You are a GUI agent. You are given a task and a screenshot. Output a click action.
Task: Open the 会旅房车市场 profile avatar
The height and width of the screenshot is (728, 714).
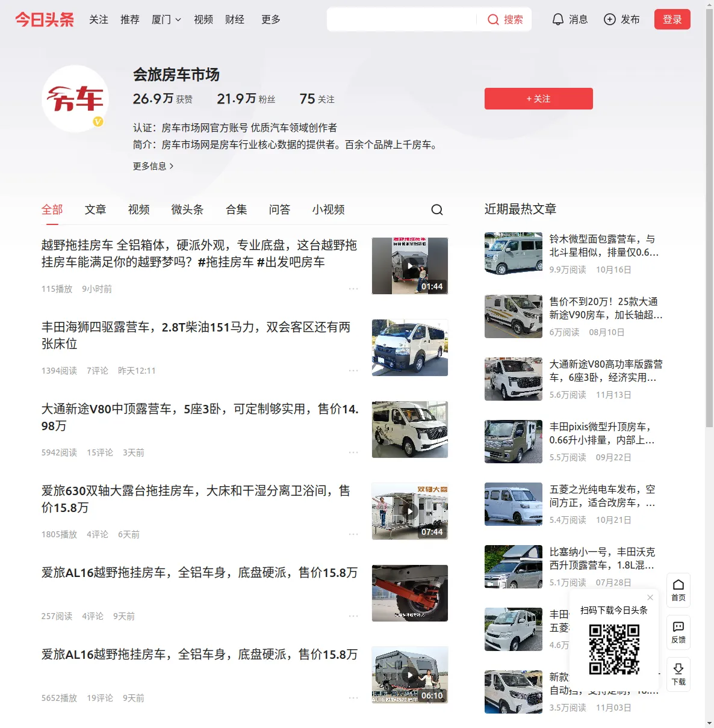point(75,99)
